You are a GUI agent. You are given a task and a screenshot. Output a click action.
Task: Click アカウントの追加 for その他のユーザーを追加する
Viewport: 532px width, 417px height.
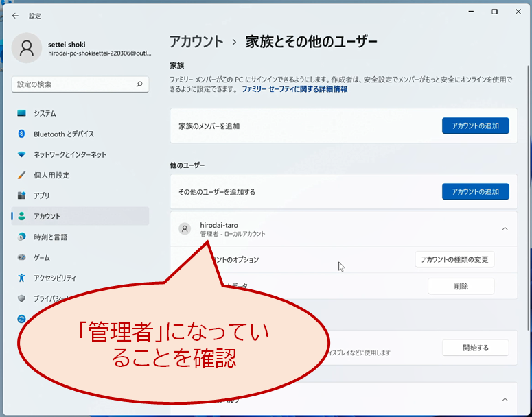(475, 192)
